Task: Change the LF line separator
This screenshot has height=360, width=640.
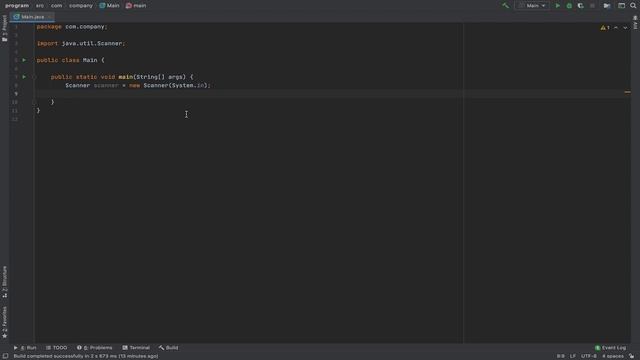Action: pos(573,356)
